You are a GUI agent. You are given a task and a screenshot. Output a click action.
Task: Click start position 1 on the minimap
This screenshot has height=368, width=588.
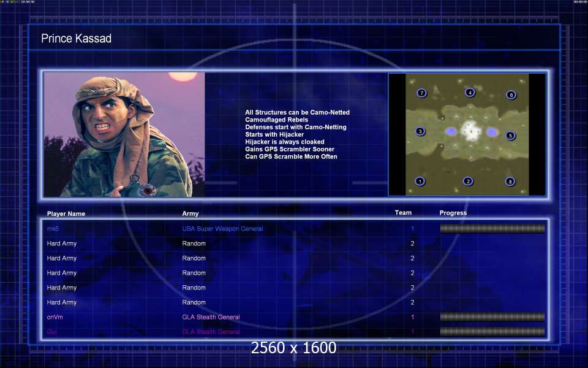pos(420,181)
